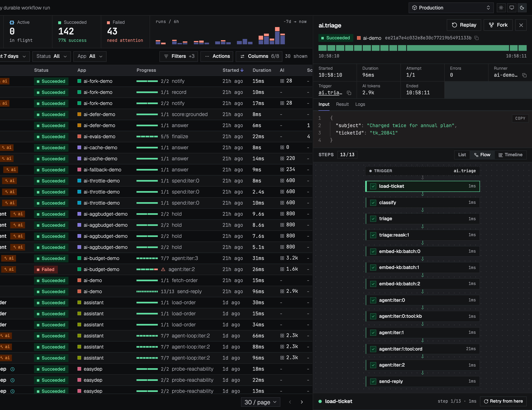Click the Started column sort arrow

(242, 70)
